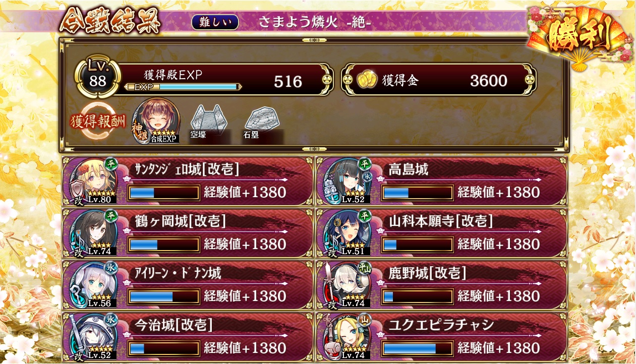The image size is (636, 364).
Task: Click the 難しい difficulty label
Action: 215,22
